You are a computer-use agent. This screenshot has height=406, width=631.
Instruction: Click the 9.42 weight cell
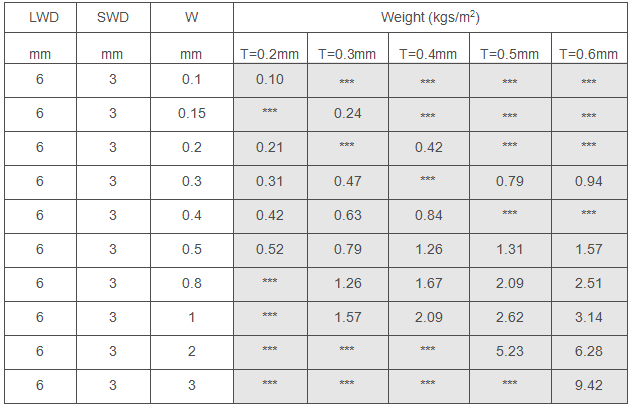(588, 385)
